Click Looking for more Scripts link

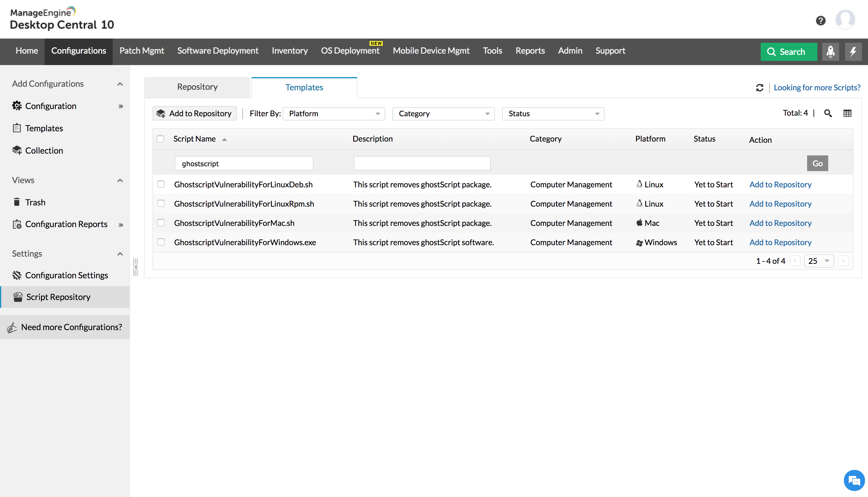[x=817, y=88]
